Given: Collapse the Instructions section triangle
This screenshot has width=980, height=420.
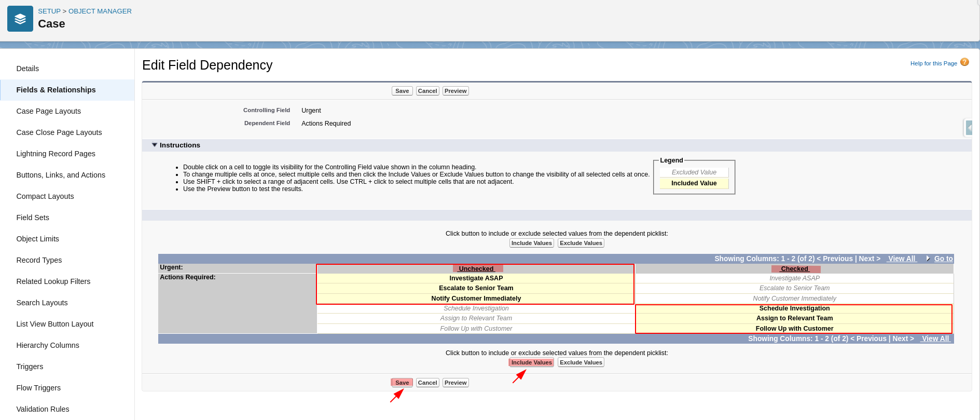Looking at the screenshot, I should click(x=154, y=145).
